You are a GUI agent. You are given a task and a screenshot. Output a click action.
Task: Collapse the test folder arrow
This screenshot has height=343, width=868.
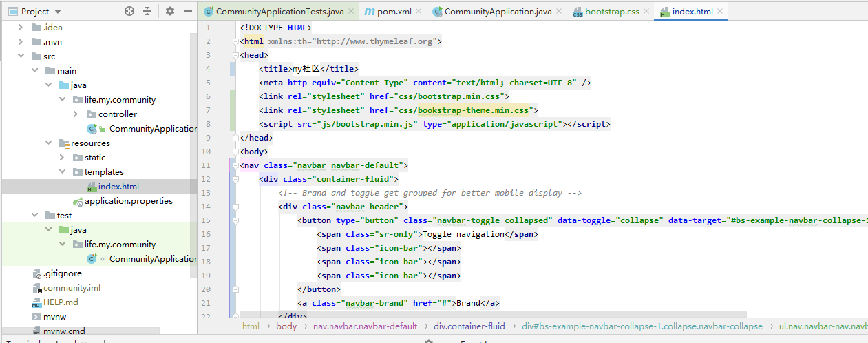[x=35, y=216]
